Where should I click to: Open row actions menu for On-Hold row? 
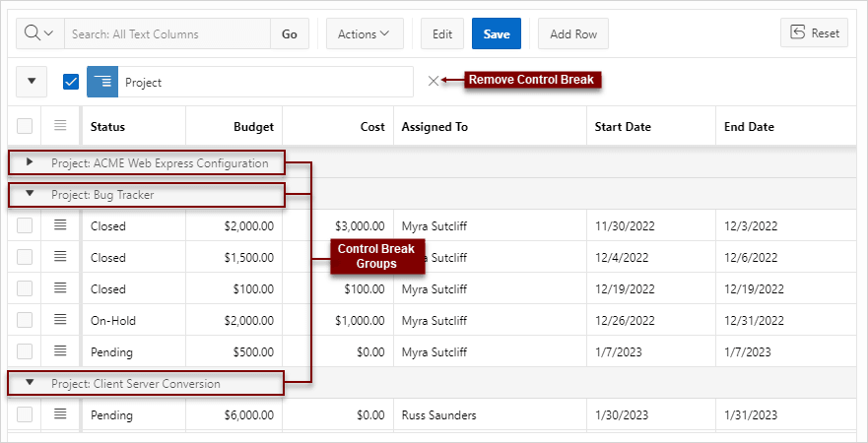click(60, 320)
